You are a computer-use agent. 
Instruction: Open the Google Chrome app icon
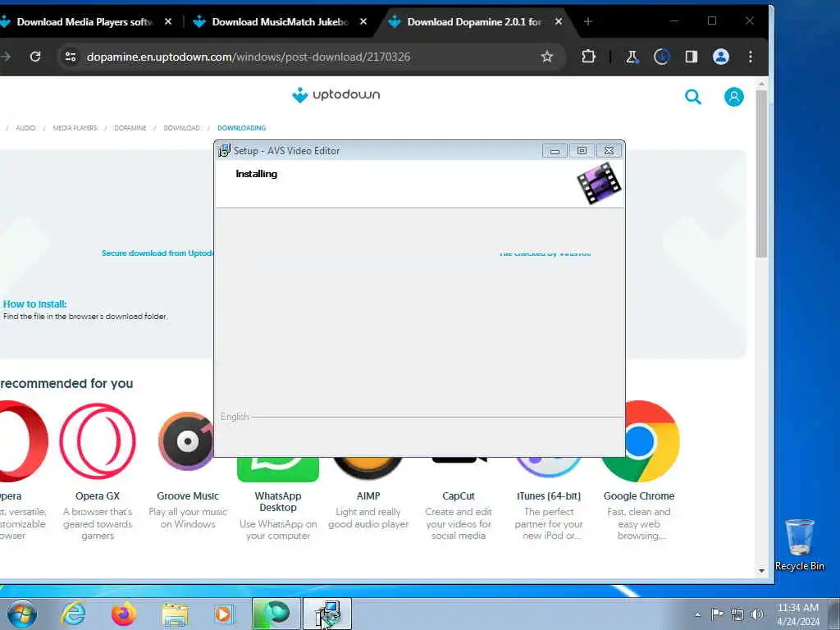pos(641,441)
